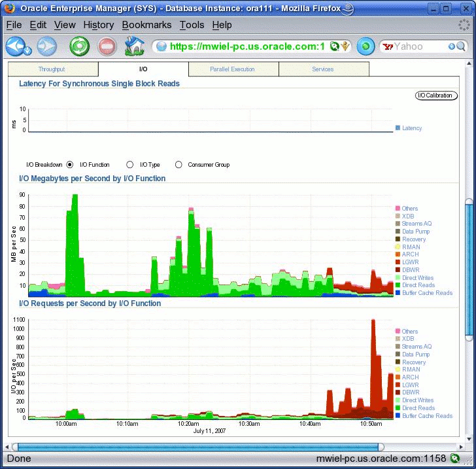Click Others pink swatch in Requests legend

tap(398, 331)
